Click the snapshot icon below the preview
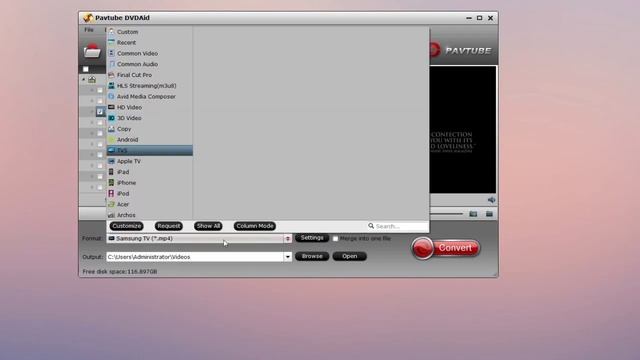The height and width of the screenshot is (360, 640). click(473, 214)
